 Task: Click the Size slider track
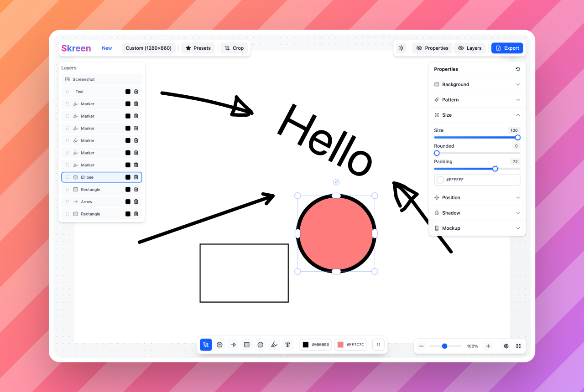[477, 137]
